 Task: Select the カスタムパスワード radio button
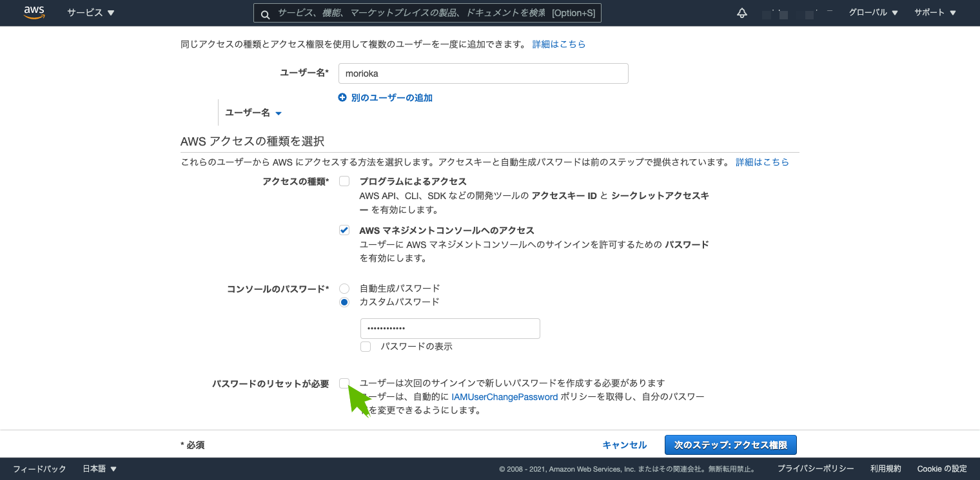344,302
